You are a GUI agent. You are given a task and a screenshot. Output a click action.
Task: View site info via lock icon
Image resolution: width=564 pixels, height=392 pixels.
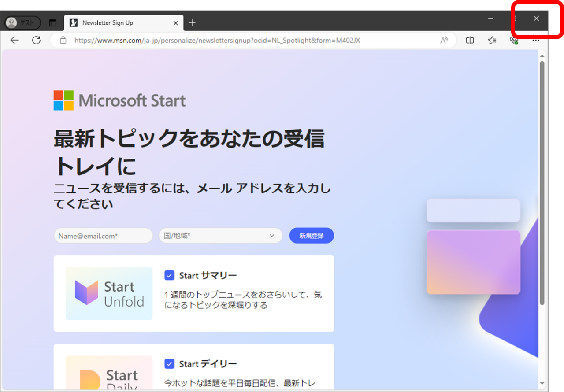63,40
